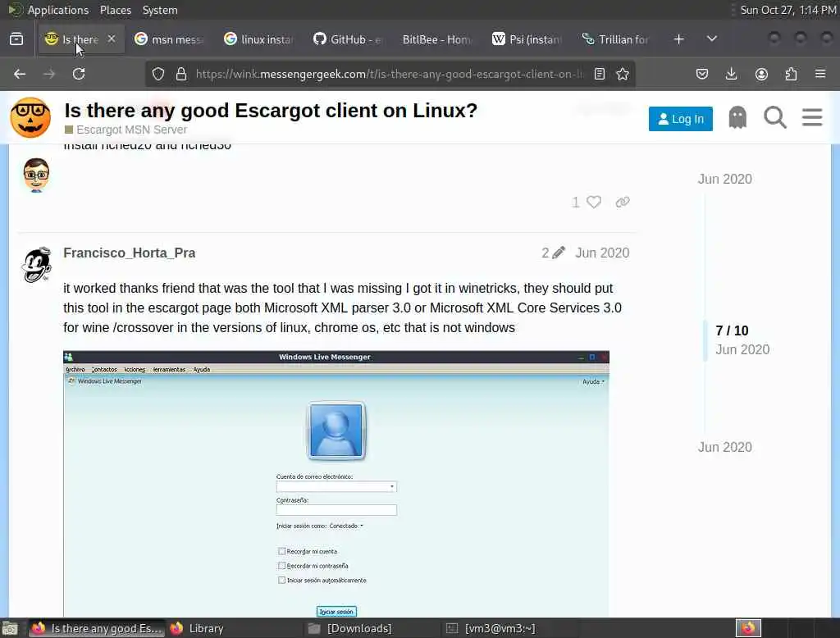Show desktop icon in bottom taskbar
The height and width of the screenshot is (638, 840).
(x=10, y=628)
